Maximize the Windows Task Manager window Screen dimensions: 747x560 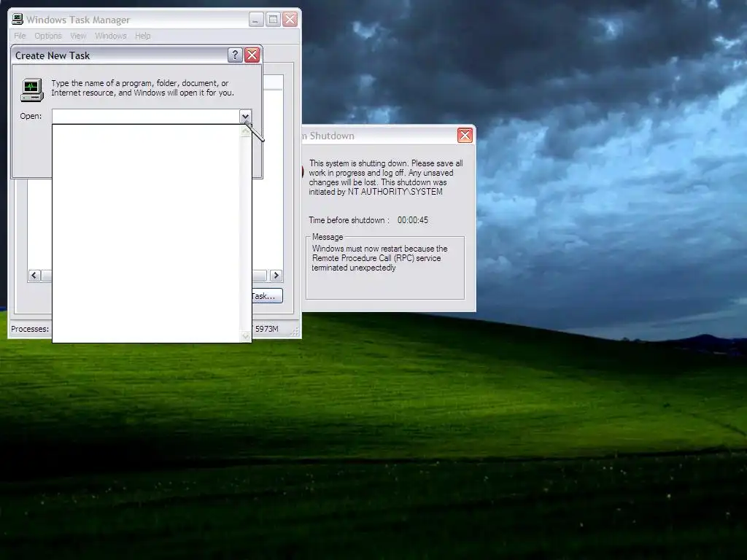coord(273,19)
